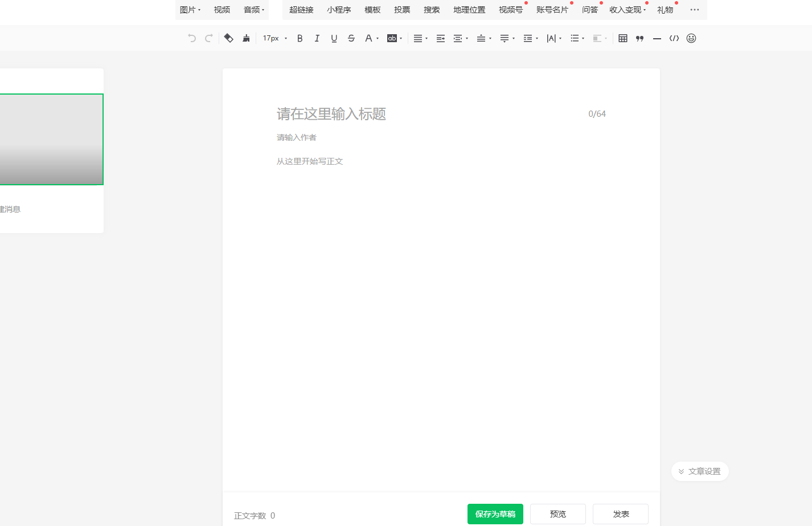Viewport: 812px width, 526px height.
Task: Insert a code block using the code icon
Action: coord(674,38)
